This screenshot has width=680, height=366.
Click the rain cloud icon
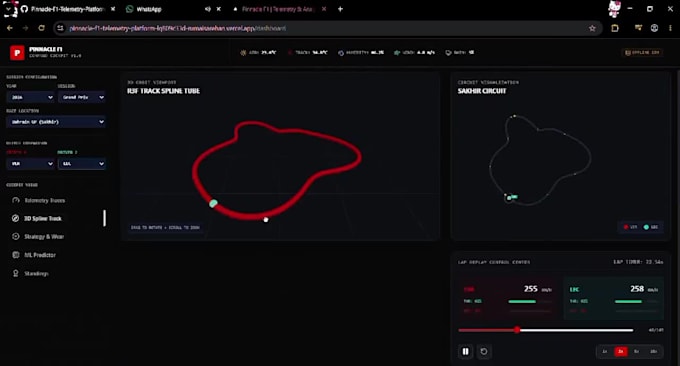click(448, 52)
